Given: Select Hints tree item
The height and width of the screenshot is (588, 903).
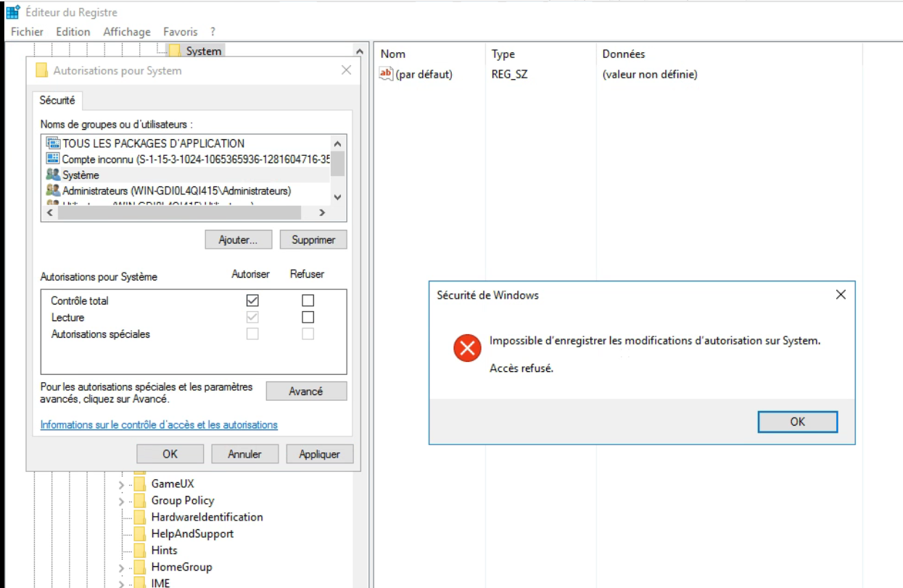Looking at the screenshot, I should click(165, 550).
